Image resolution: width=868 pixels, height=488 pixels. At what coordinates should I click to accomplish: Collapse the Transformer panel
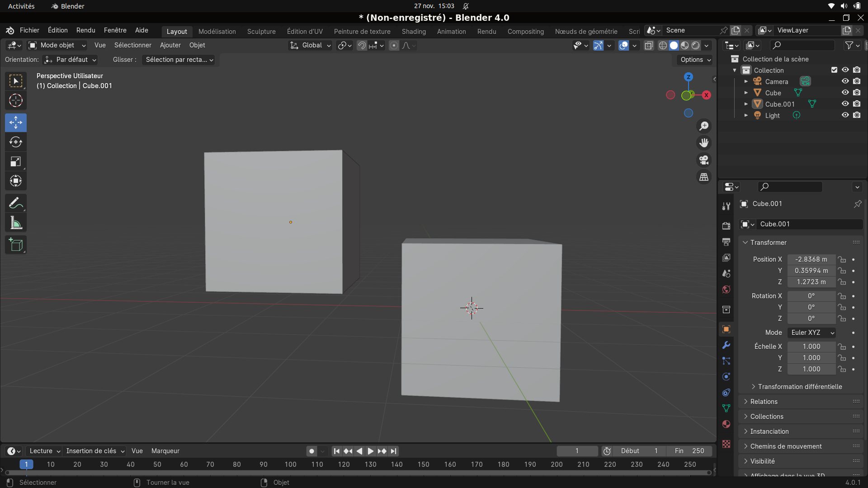click(801, 243)
